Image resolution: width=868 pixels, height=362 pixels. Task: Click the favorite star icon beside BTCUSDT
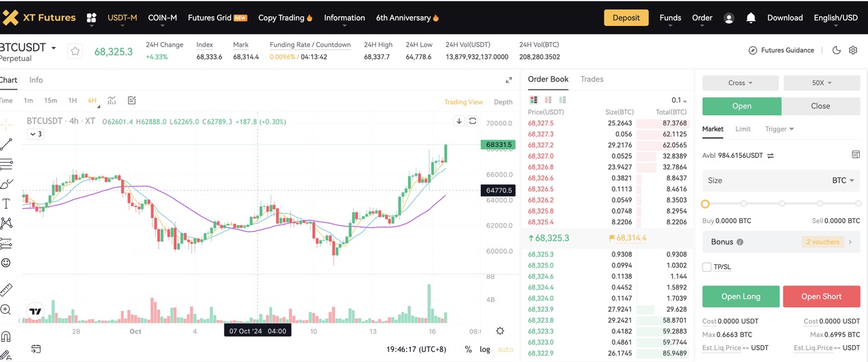pyautogui.click(x=75, y=51)
